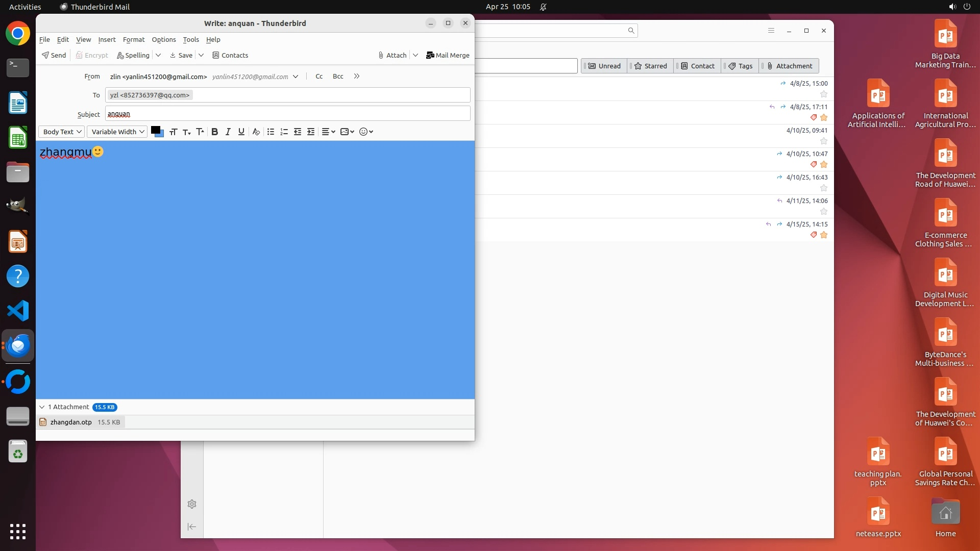The image size is (980, 551).
Task: Toggle underline text formatting
Action: pos(241,132)
